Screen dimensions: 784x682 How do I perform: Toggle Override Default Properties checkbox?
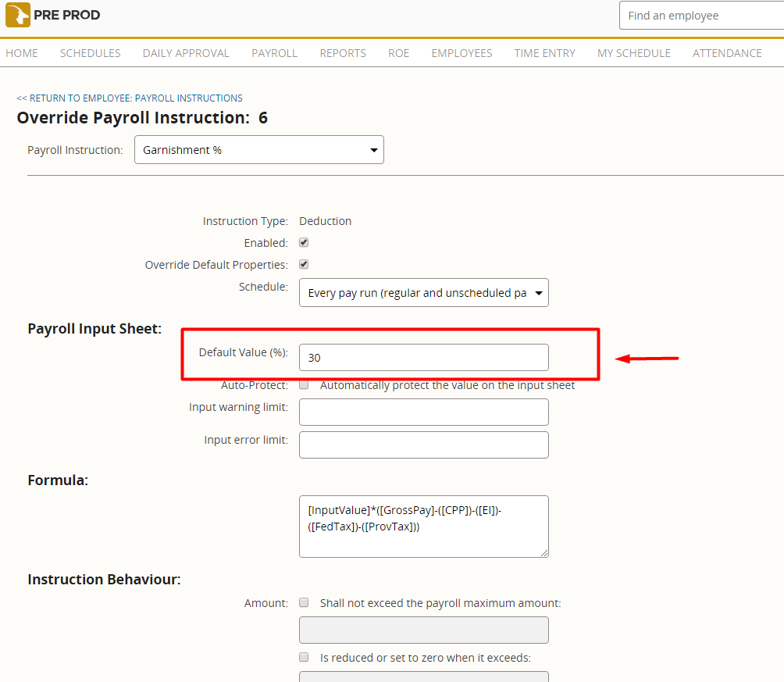tap(304, 264)
